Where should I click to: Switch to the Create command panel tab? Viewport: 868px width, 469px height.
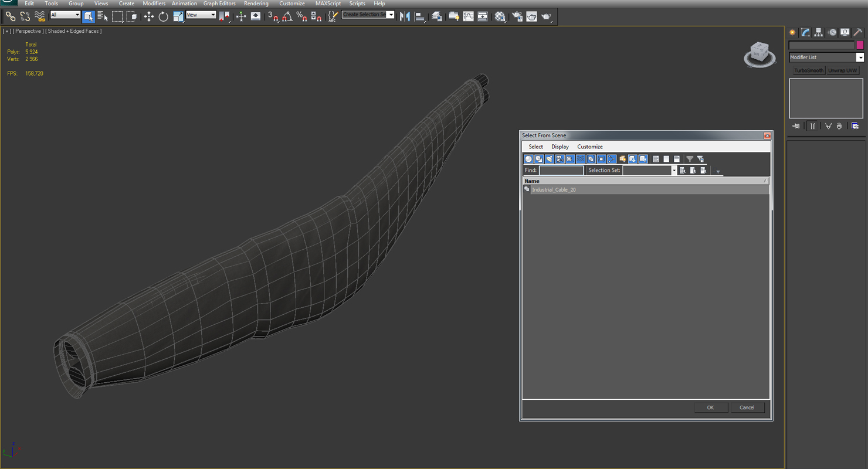click(x=792, y=32)
